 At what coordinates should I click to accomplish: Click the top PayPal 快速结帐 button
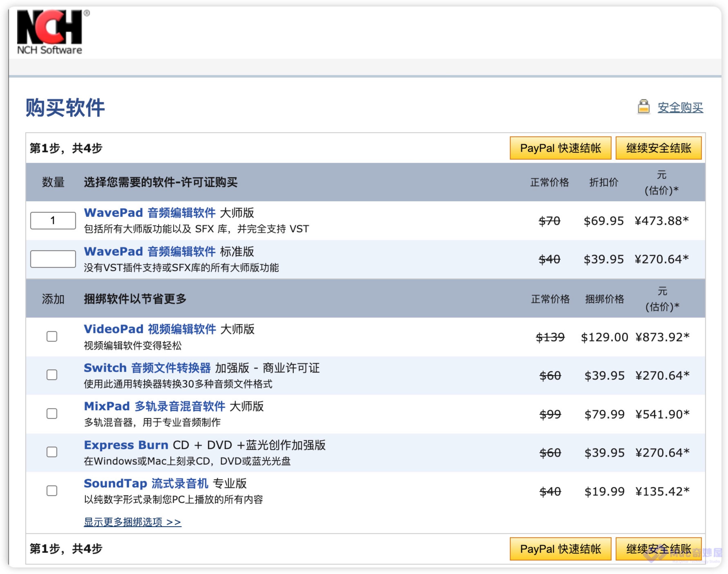click(560, 148)
